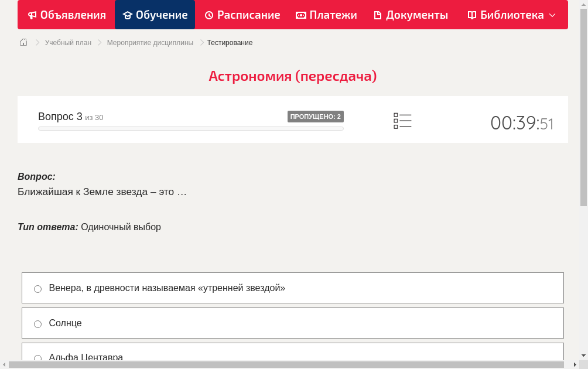Click the payment card icon on Платежи
Screen dimensions: 588x369
coord(302,15)
